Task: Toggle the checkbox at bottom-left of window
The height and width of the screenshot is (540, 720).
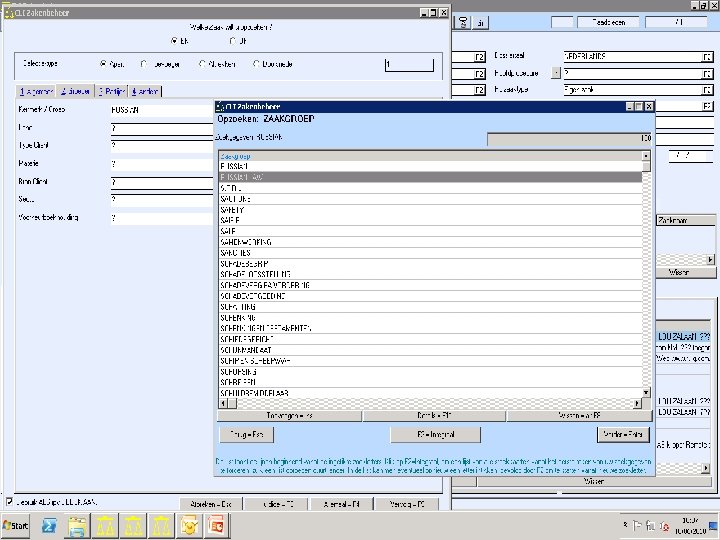Action: click(x=10, y=501)
